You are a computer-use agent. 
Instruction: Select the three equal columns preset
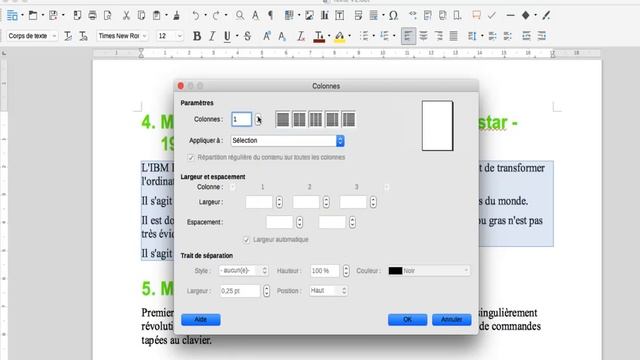pos(316,120)
